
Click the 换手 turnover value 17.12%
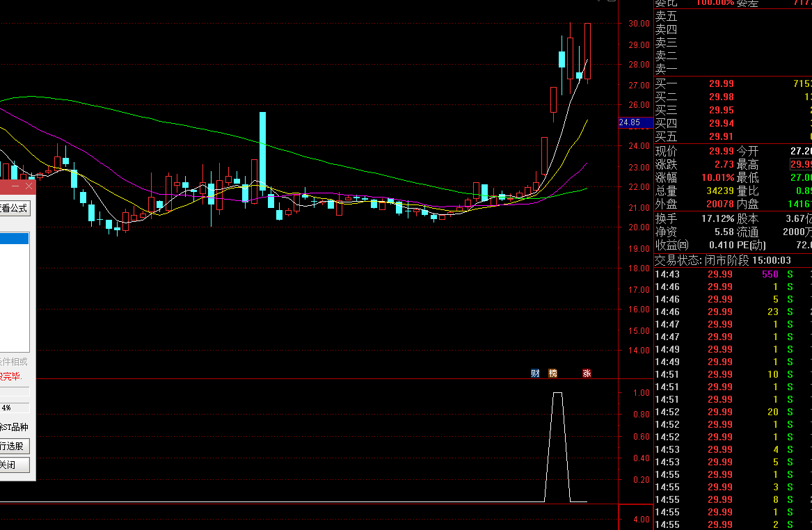tap(718, 218)
